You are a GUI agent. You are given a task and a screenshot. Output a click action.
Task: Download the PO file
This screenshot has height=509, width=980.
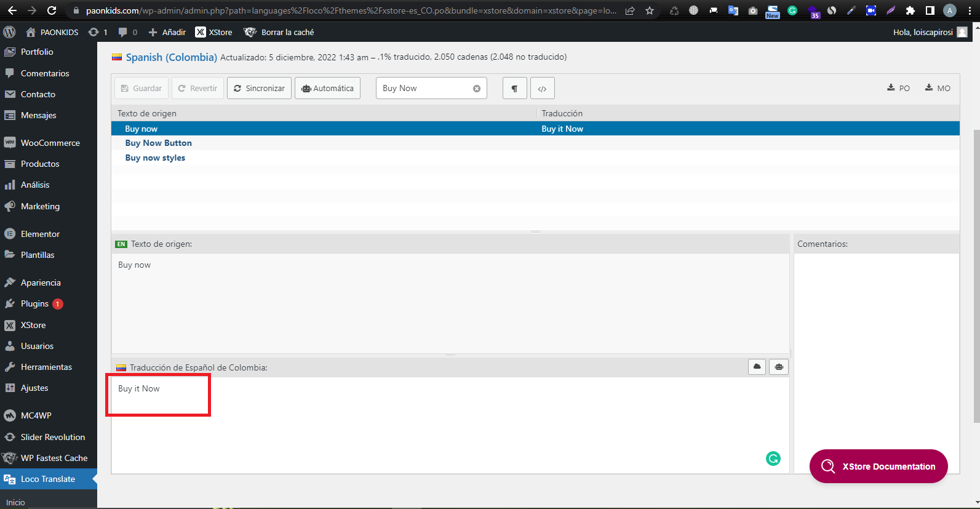898,88
